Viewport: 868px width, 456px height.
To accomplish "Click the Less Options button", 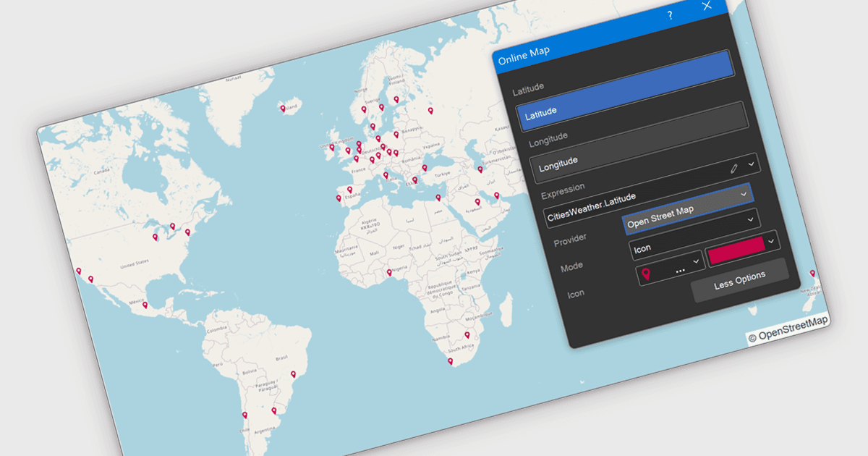I will coord(739,280).
